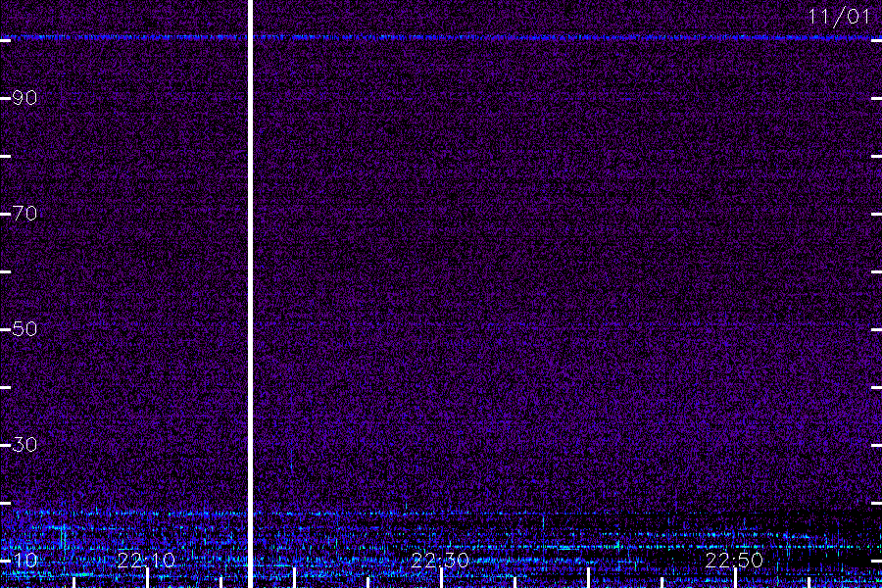Image resolution: width=882 pixels, height=588 pixels.
Task: Click the 22:30 time label
Action: tap(440, 560)
